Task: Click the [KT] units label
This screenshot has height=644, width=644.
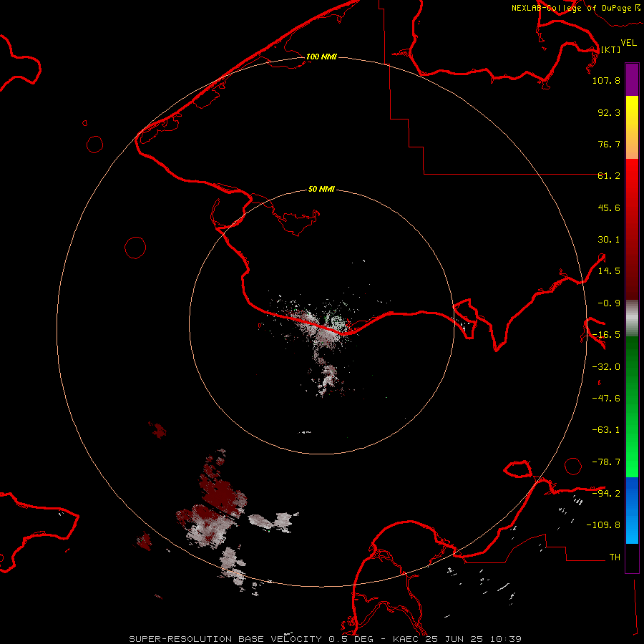Action: (610, 49)
